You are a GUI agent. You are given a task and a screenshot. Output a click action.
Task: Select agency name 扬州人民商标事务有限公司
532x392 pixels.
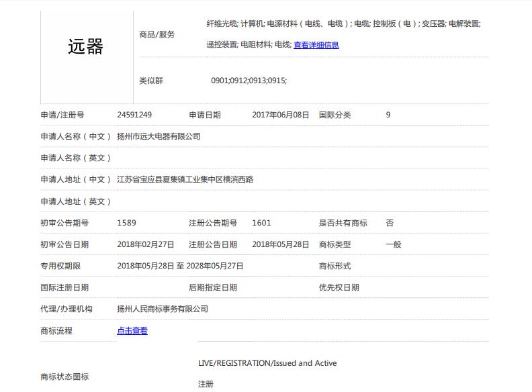point(163,309)
